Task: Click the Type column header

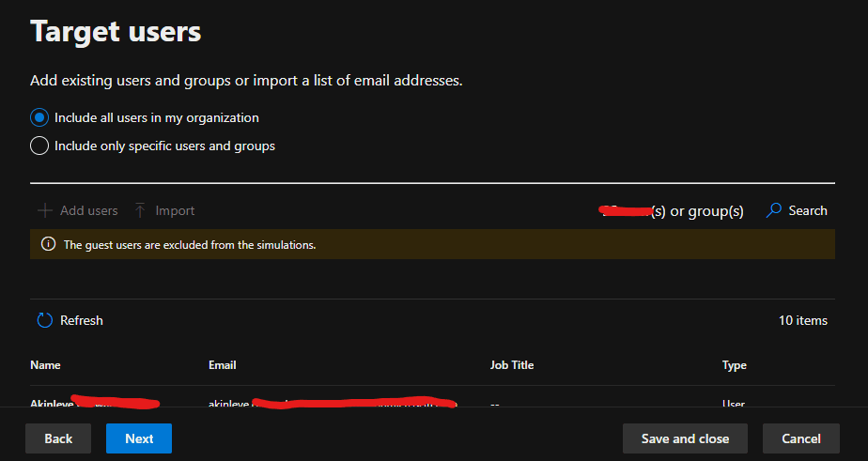Action: (735, 365)
